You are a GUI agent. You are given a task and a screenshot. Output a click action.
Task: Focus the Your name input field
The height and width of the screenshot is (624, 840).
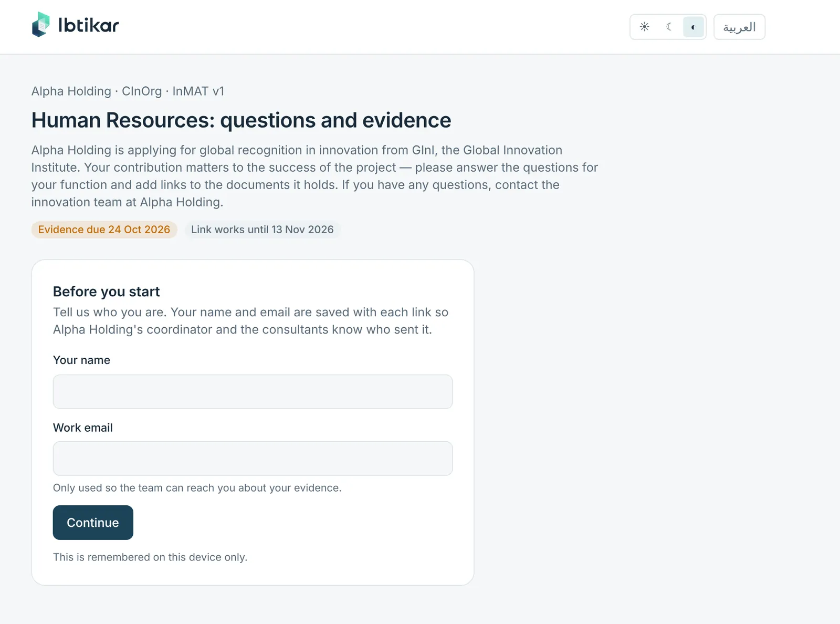point(253,391)
